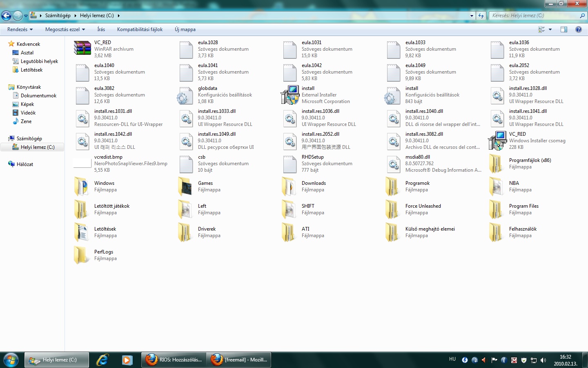The width and height of the screenshot is (588, 368).
Task: Open the view options dropdown arrow
Action: pos(550,29)
